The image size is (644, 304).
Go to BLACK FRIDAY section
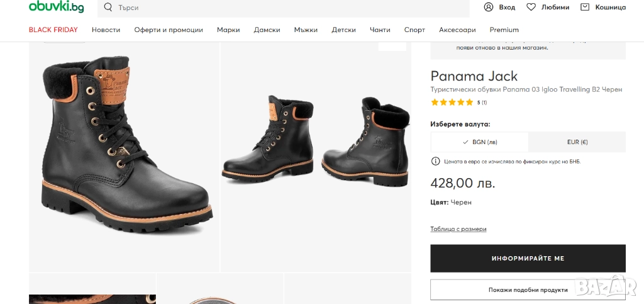[53, 30]
